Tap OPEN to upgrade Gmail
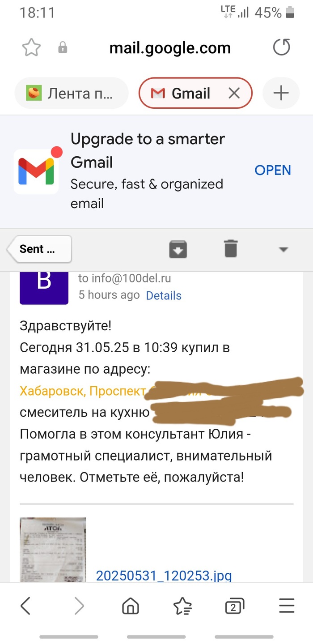Viewport: 313px width, 644px height. tap(273, 170)
